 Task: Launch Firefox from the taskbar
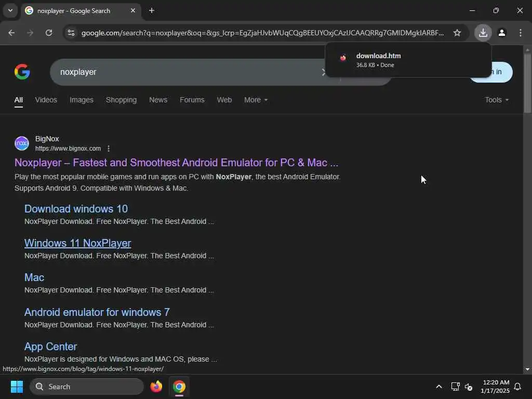pyautogui.click(x=156, y=387)
